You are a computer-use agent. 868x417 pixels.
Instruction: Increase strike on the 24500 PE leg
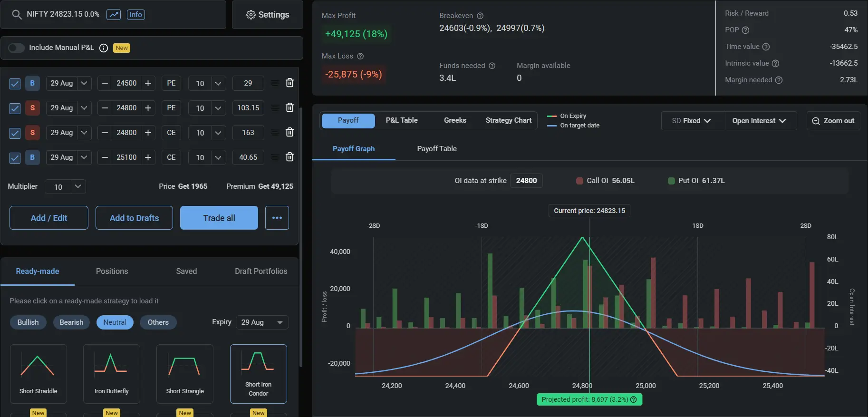[148, 83]
